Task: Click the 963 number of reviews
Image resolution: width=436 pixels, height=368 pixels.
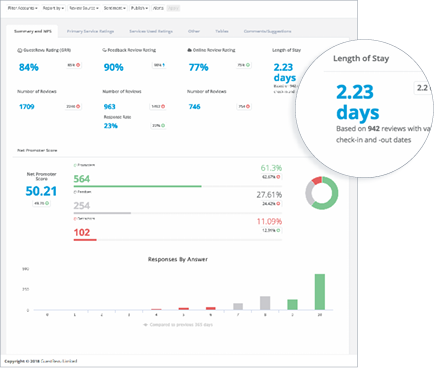Action: click(x=110, y=107)
